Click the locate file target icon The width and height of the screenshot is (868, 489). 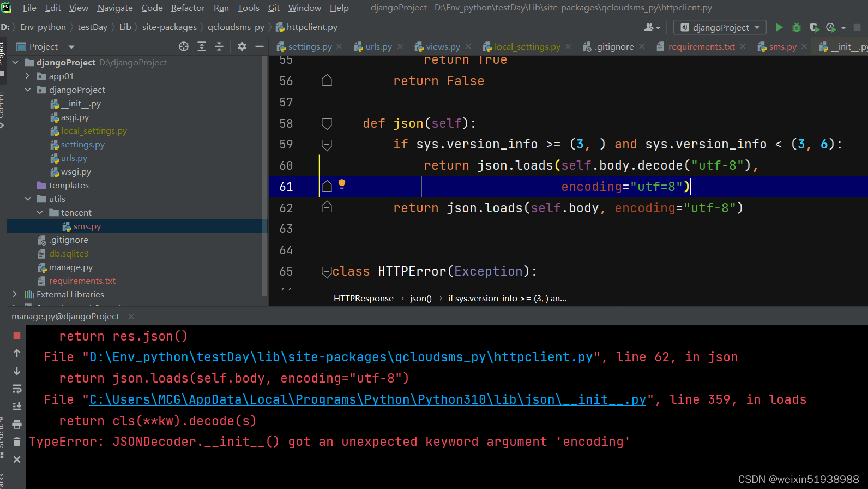(x=184, y=46)
